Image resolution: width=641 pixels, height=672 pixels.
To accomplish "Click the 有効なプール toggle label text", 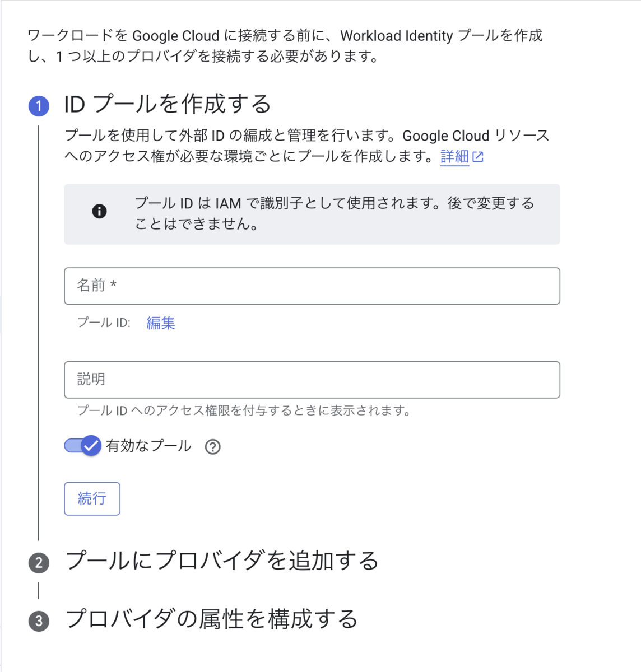I will tap(148, 446).
